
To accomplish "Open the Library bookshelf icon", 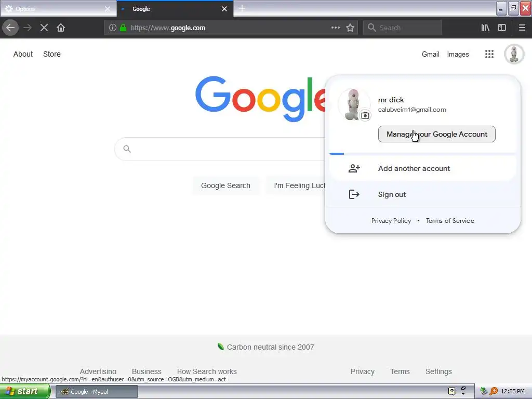I will pos(485,28).
